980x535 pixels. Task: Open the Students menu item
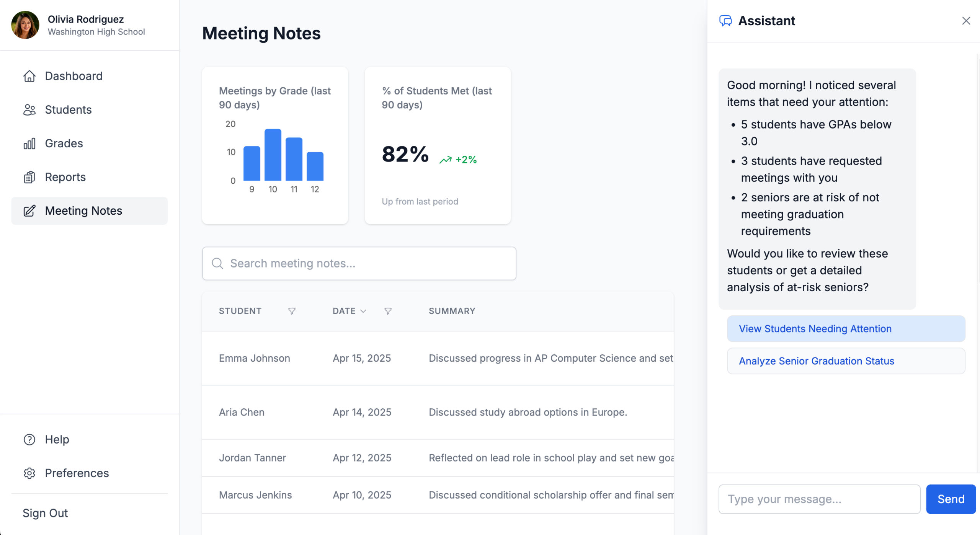(68, 110)
